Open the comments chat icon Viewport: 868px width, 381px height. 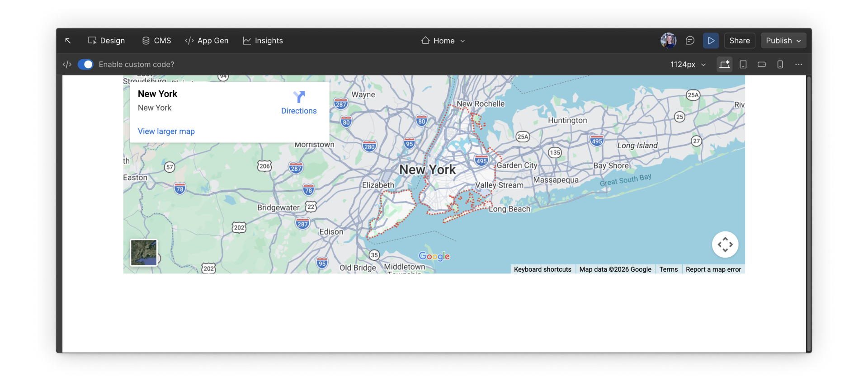[690, 41]
